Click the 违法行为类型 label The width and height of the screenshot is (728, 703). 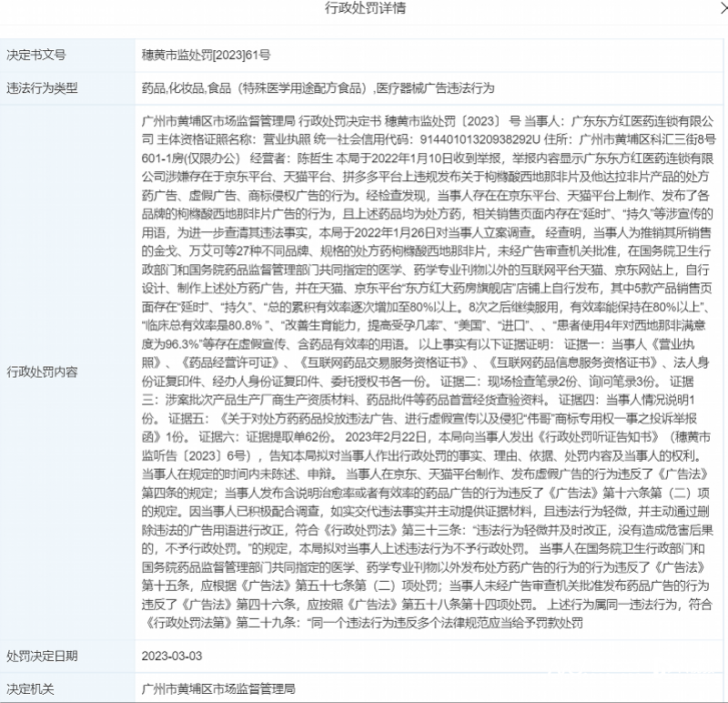(42, 88)
